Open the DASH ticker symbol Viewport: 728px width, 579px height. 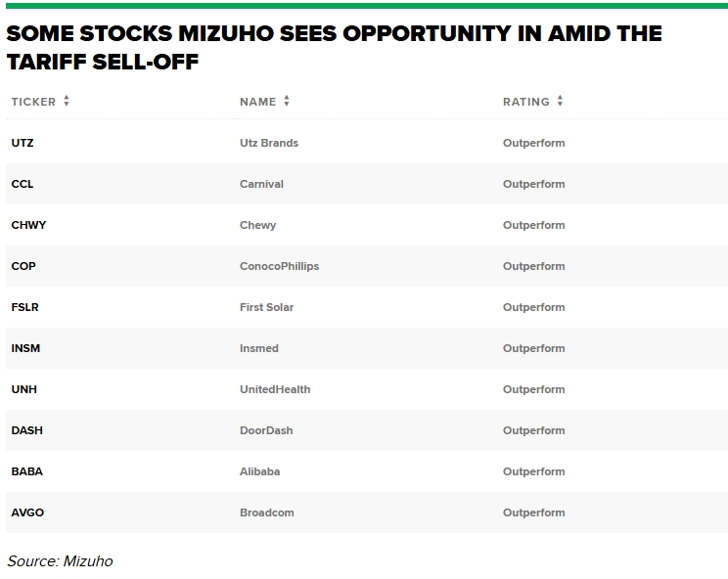26,430
